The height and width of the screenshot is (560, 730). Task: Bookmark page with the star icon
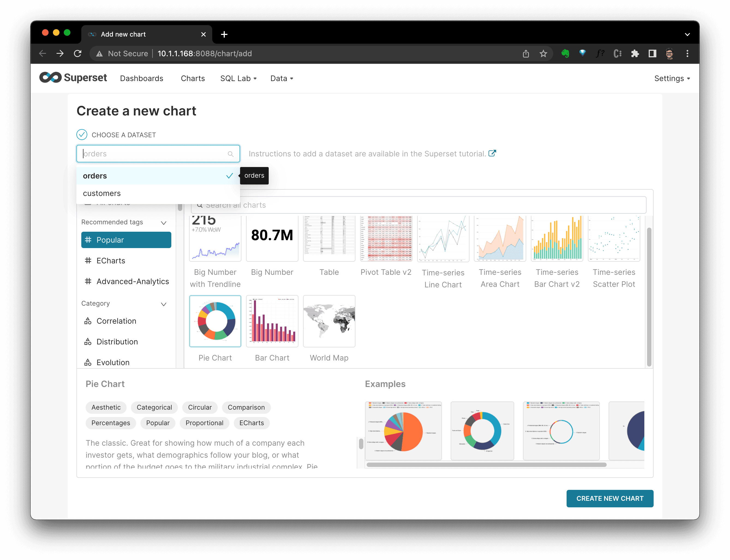click(543, 53)
